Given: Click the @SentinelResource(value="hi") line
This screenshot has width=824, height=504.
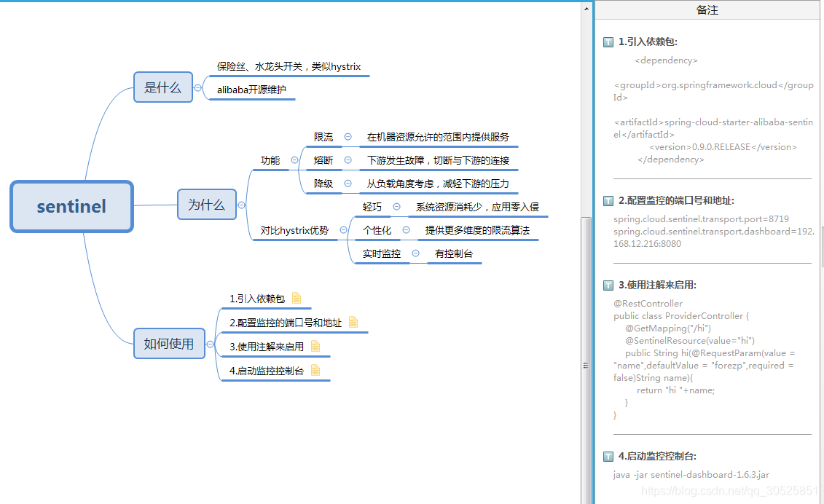Looking at the screenshot, I should 689,341.
